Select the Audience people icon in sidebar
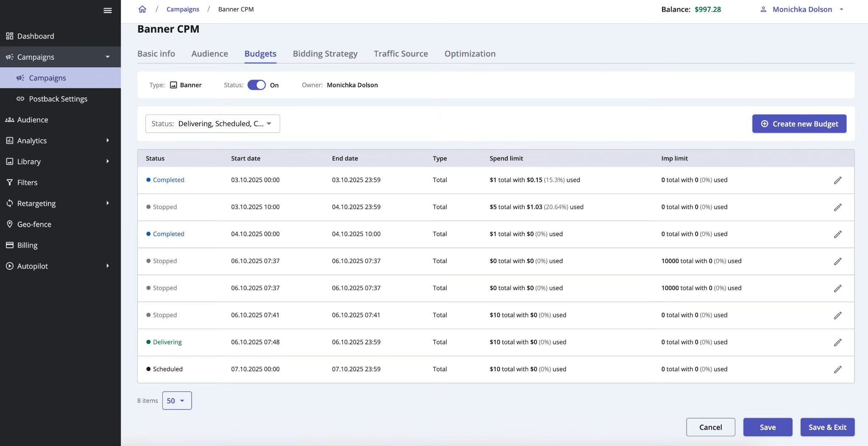This screenshot has height=446, width=868. (9, 119)
